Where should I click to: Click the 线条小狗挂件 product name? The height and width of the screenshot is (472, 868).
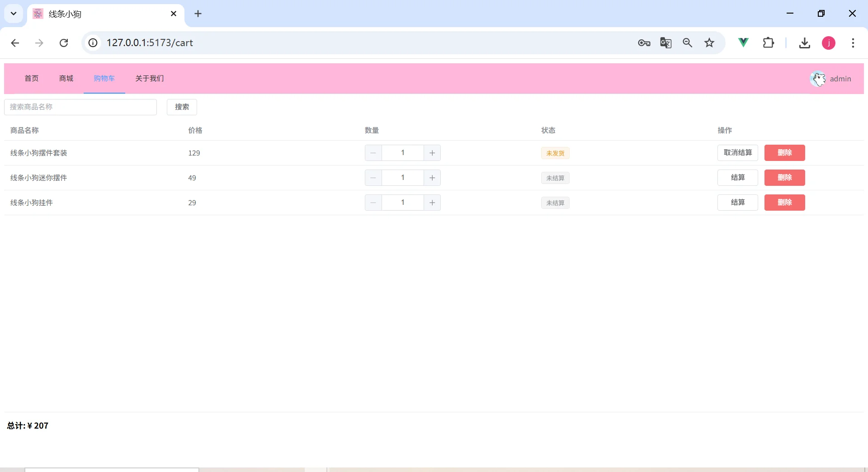pos(32,203)
